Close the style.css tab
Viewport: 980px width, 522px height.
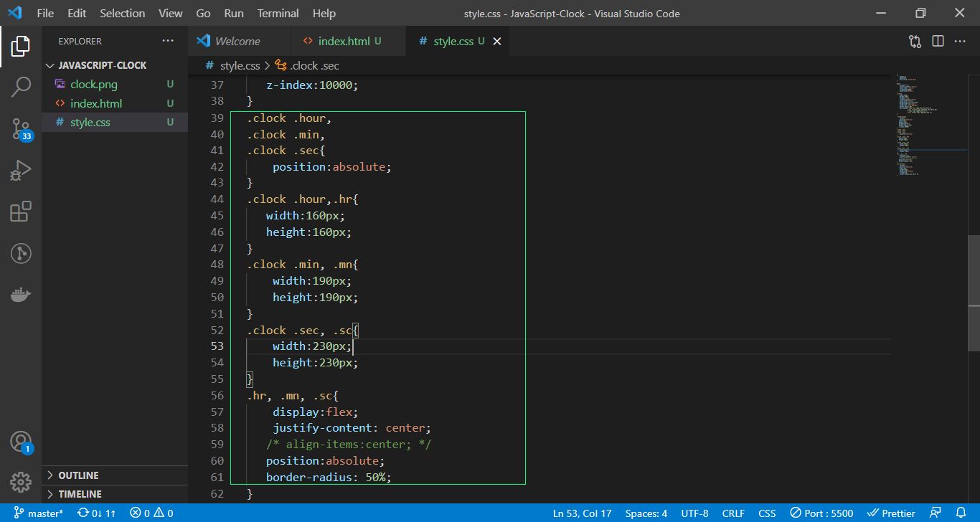(x=496, y=41)
